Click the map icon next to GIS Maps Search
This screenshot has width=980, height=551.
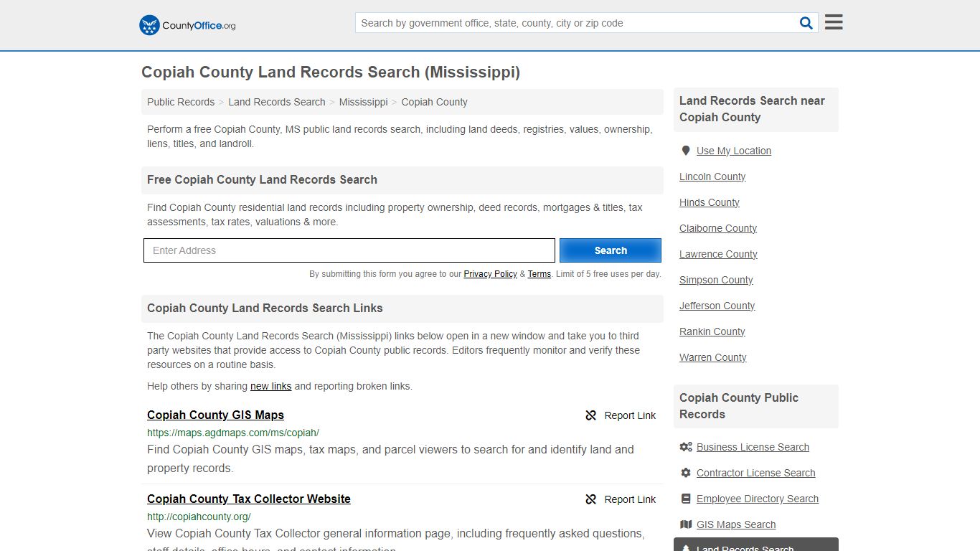pos(686,524)
